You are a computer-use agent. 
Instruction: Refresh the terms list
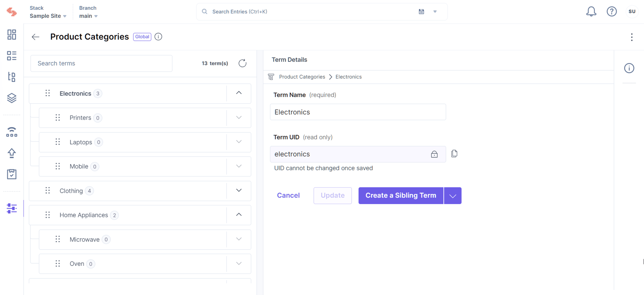point(242,63)
